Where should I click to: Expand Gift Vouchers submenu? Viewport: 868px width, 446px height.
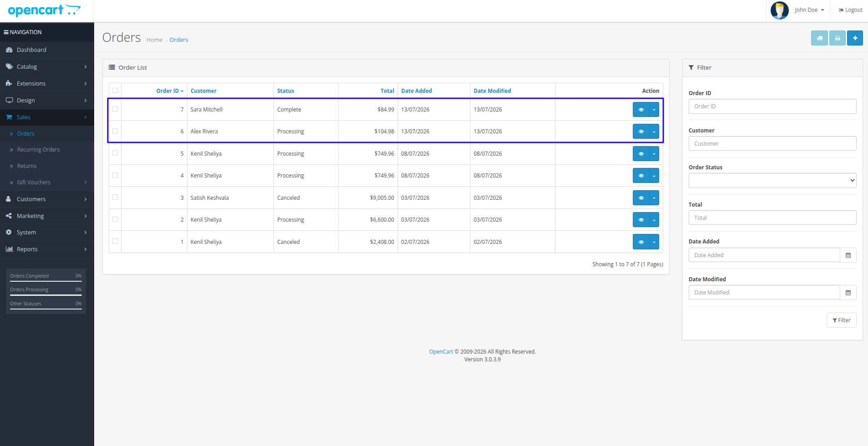pos(47,182)
